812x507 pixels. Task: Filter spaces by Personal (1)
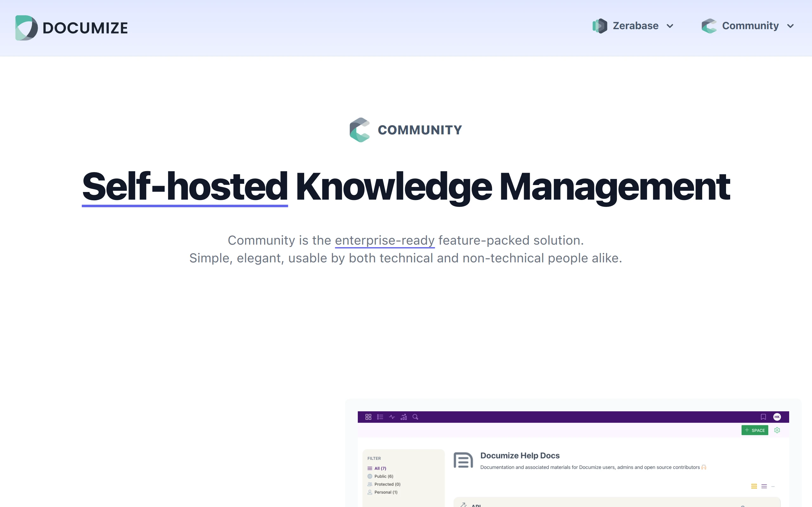[x=385, y=492]
